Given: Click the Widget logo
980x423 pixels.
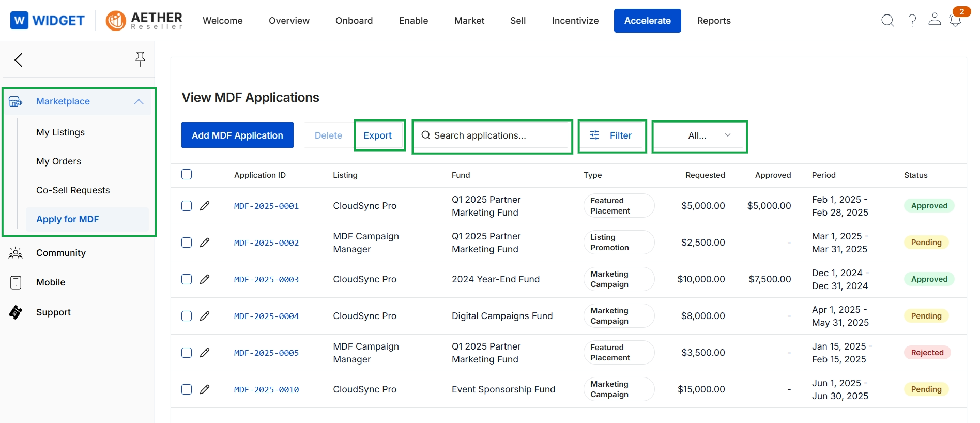Looking at the screenshot, I should pyautogui.click(x=48, y=21).
